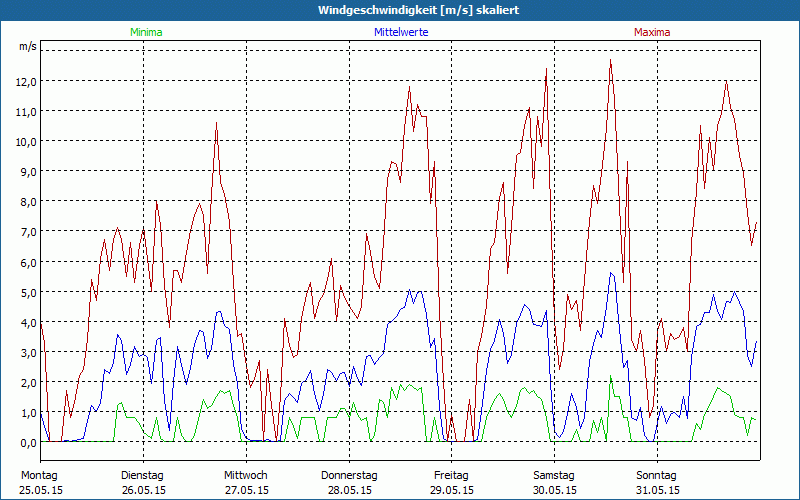Click the 11,0 y-axis value
The width and height of the screenshot is (800, 500).
coord(26,111)
